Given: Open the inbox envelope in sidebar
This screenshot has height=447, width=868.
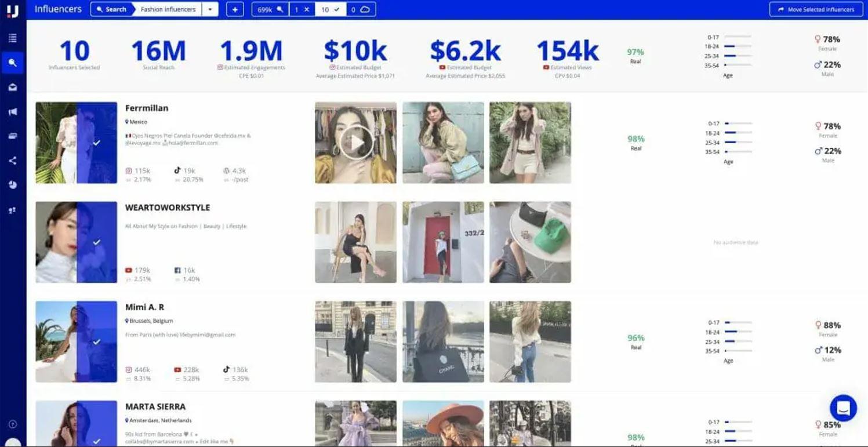Looking at the screenshot, I should click(x=13, y=88).
